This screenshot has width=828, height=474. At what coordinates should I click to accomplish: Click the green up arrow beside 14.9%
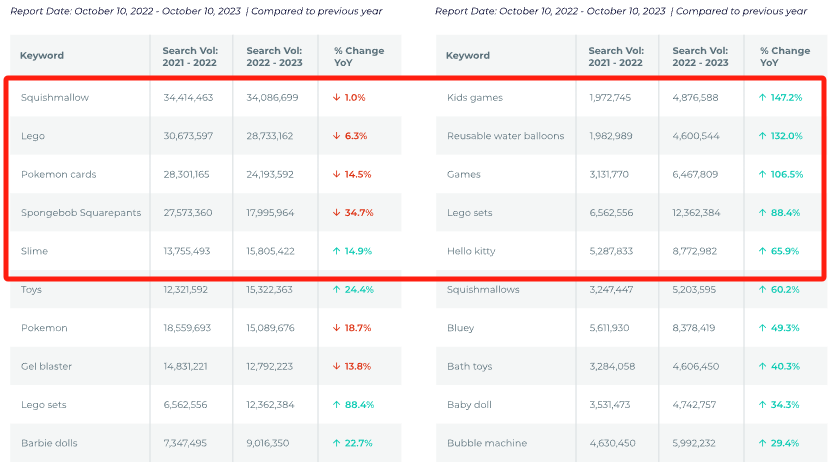[x=336, y=251]
